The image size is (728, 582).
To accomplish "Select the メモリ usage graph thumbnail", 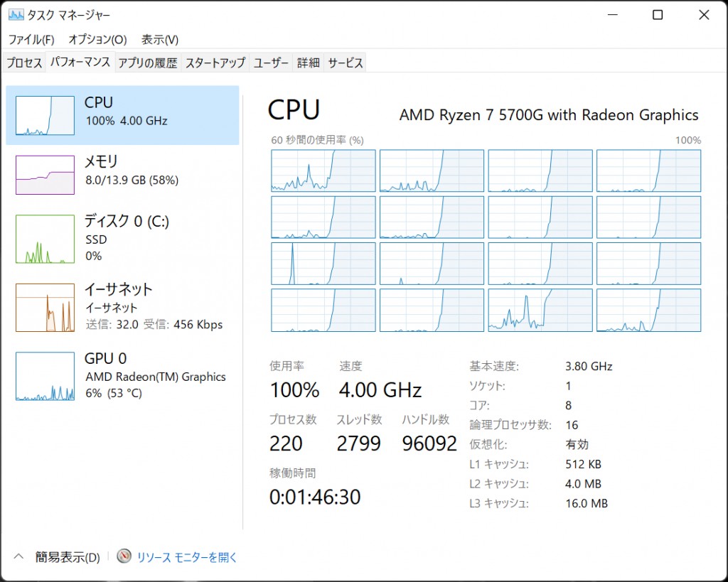I will tap(45, 175).
